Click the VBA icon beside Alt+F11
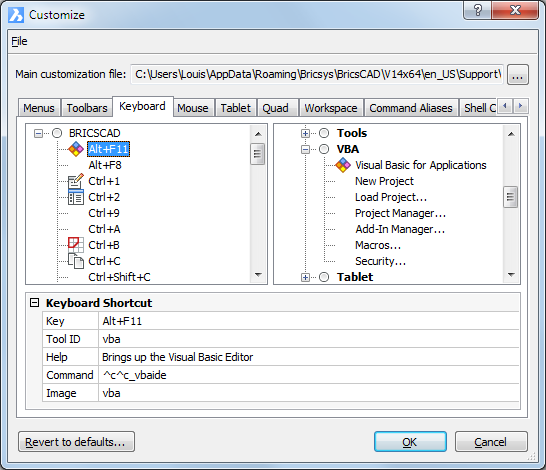Viewport: 546px width, 470px height. coord(76,149)
